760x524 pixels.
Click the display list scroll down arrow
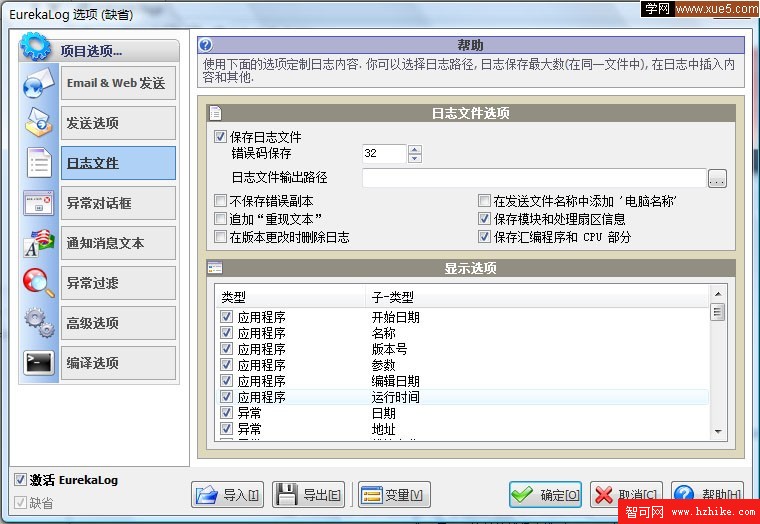coord(718,431)
